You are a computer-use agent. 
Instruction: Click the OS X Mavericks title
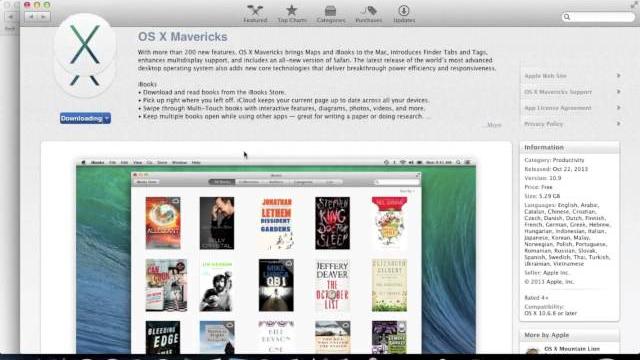tap(182, 37)
